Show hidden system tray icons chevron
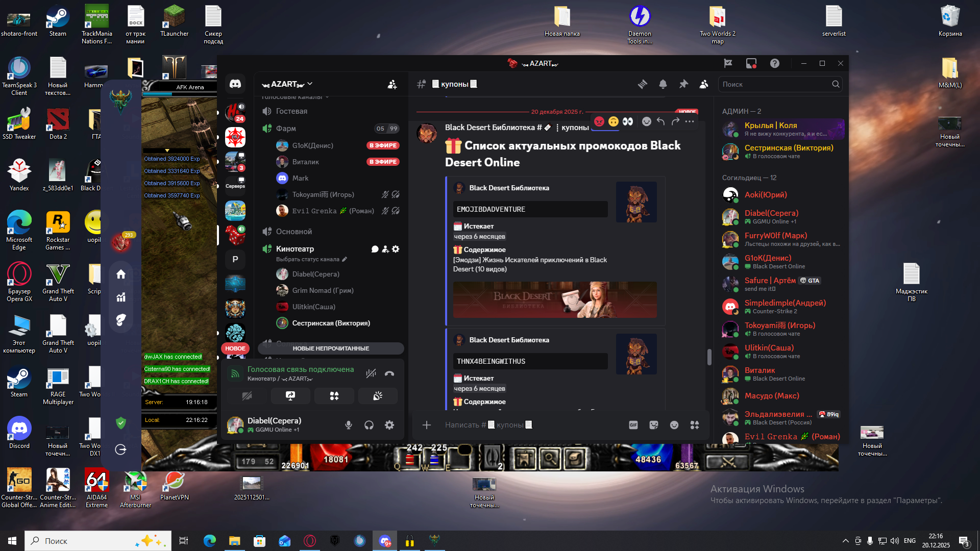Viewport: 980px width, 551px height. 846,541
